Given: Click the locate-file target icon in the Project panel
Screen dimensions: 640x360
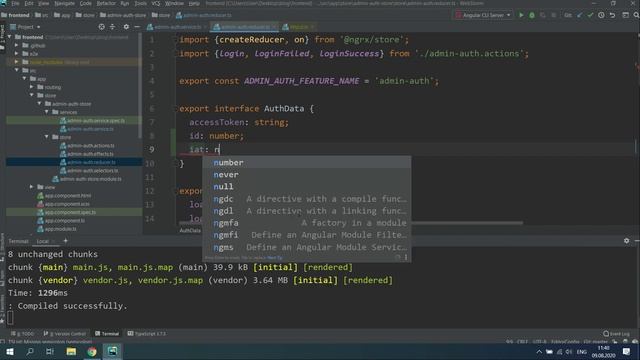Looking at the screenshot, I should point(101,27).
